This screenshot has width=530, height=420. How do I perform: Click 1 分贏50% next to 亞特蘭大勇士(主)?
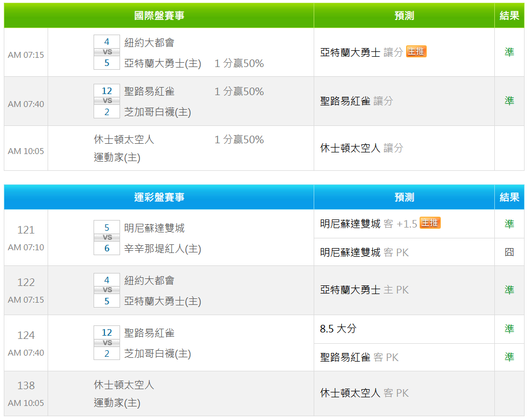(239, 64)
